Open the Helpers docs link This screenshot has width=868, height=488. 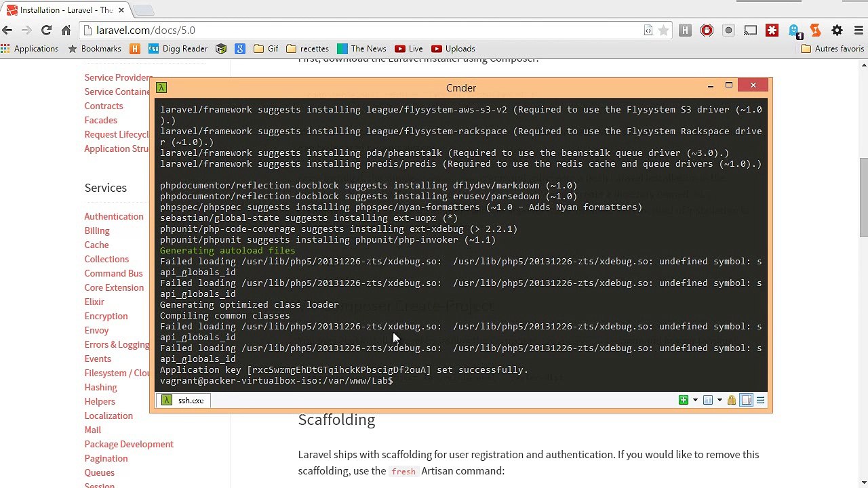pos(100,402)
